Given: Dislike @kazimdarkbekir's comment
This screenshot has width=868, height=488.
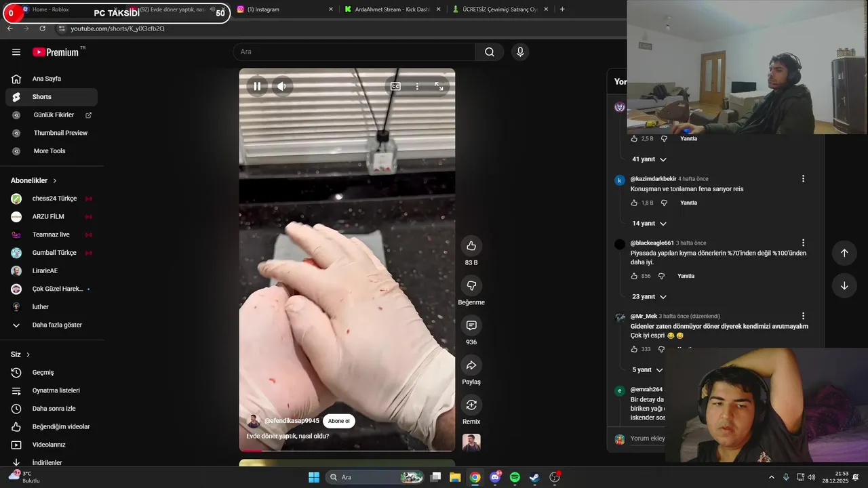Looking at the screenshot, I should click(x=664, y=203).
